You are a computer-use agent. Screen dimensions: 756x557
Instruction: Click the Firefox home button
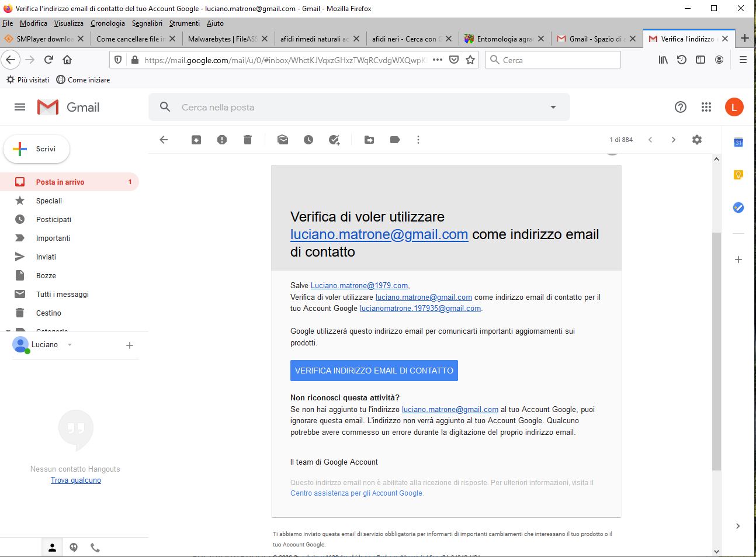click(x=67, y=60)
